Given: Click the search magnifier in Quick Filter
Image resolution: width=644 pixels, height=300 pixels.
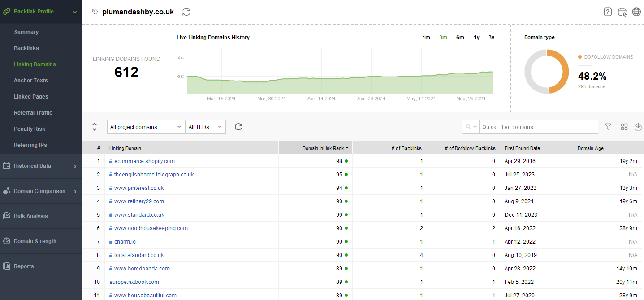Looking at the screenshot, I should pos(468,127).
